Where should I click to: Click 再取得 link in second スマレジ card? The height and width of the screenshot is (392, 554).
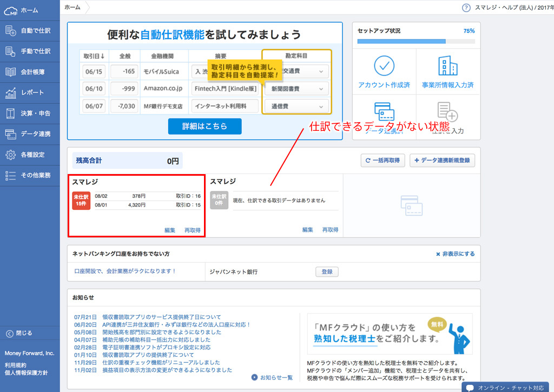tap(330, 230)
